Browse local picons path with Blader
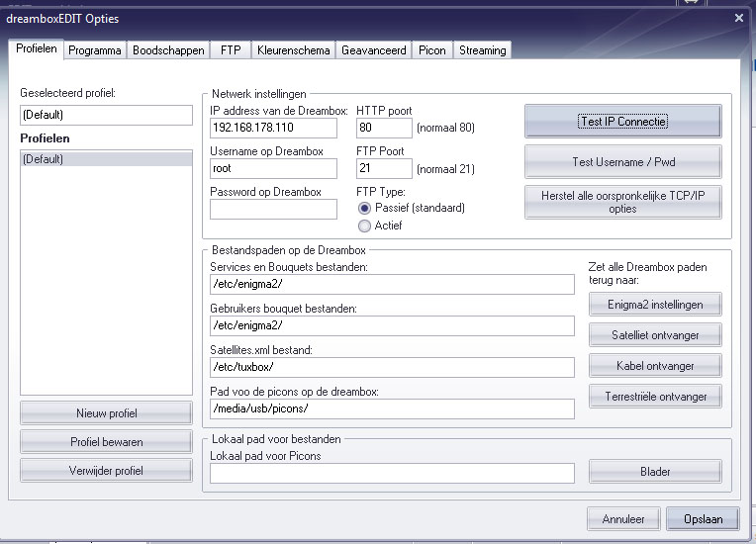Viewport: 756px width, 544px height. pos(655,472)
